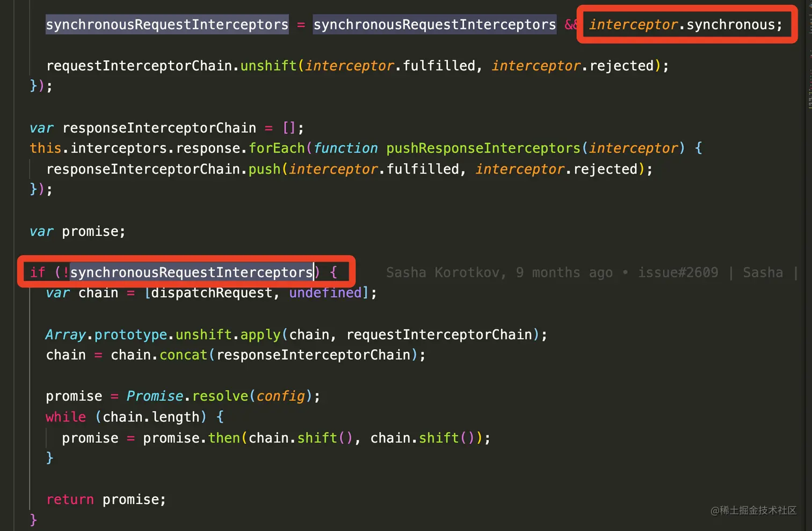Viewport: 812px width, 531px height.
Task: Click 'issue#2609' in the blame annotation
Action: coord(678,272)
